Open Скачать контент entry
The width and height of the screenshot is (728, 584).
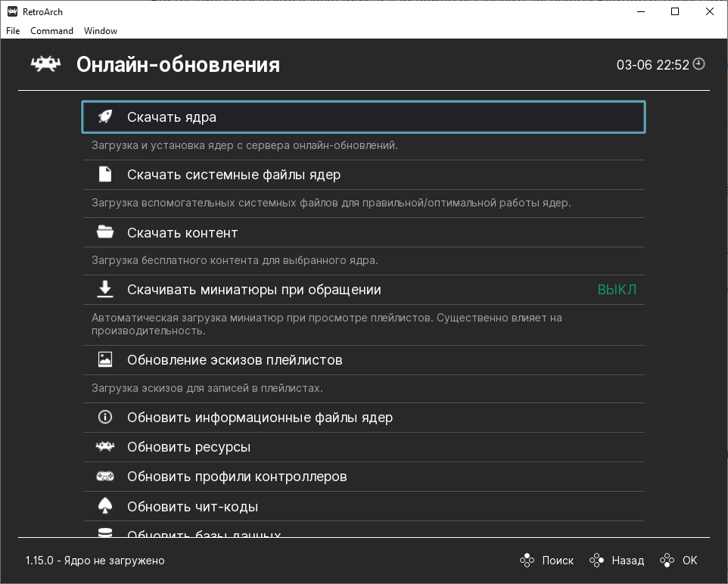[363, 232]
